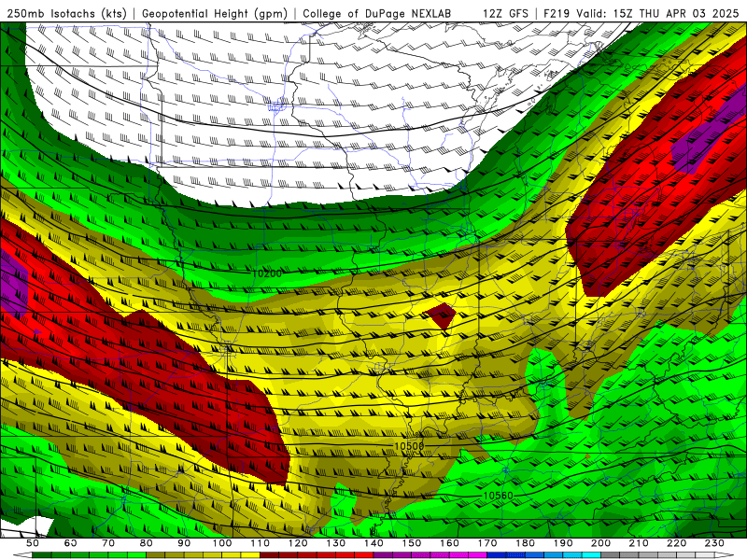
Task: Click the 'College of DuPage NEXLAB' label
Action: click(x=377, y=13)
